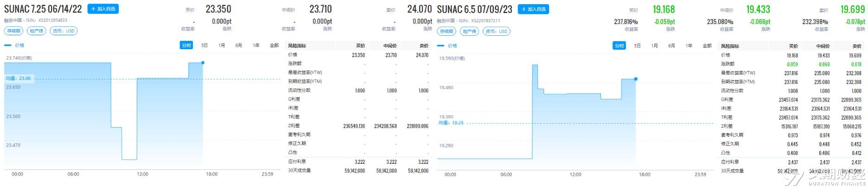Select 分时 tab on right chart
The height and width of the screenshot is (188, 868).
(619, 45)
